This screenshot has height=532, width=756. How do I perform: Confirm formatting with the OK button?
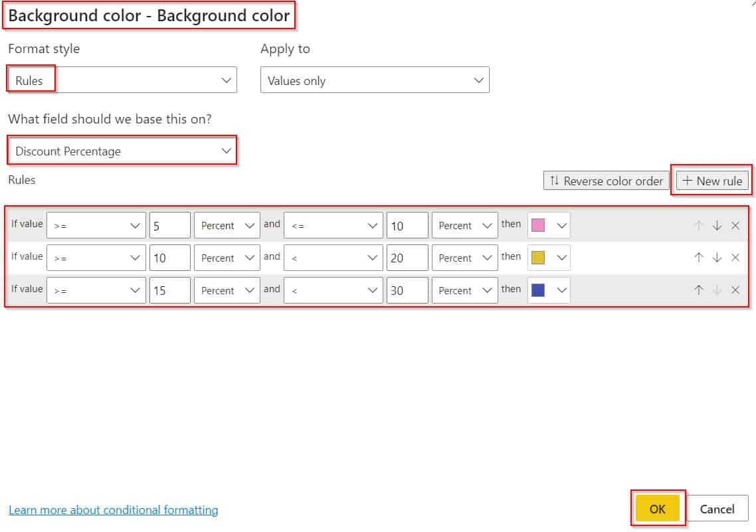tap(657, 509)
